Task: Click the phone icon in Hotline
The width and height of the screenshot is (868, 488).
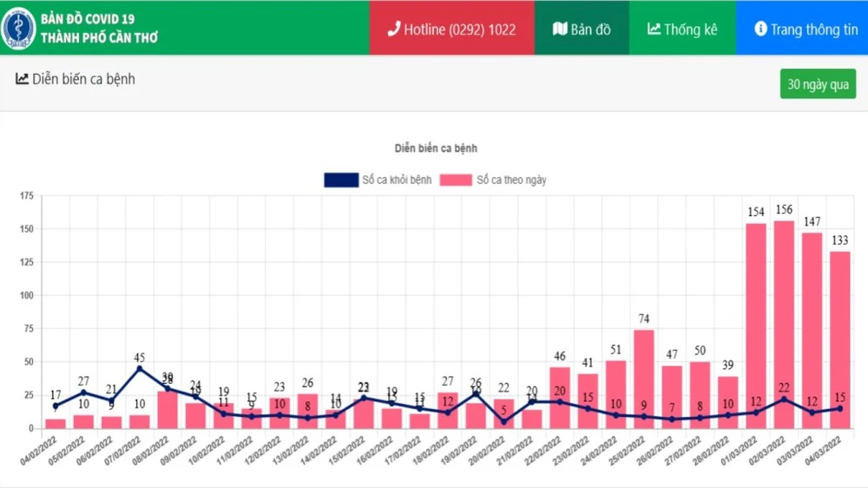Action: pyautogui.click(x=393, y=29)
